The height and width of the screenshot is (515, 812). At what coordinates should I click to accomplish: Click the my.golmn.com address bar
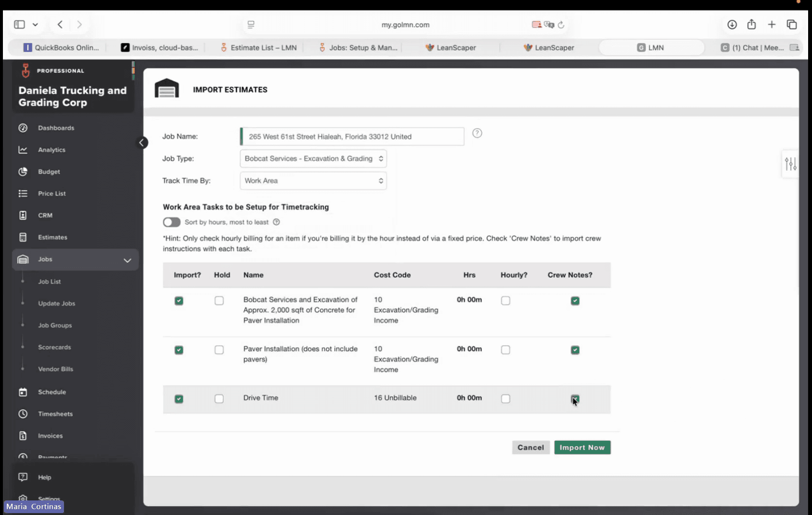coord(406,25)
